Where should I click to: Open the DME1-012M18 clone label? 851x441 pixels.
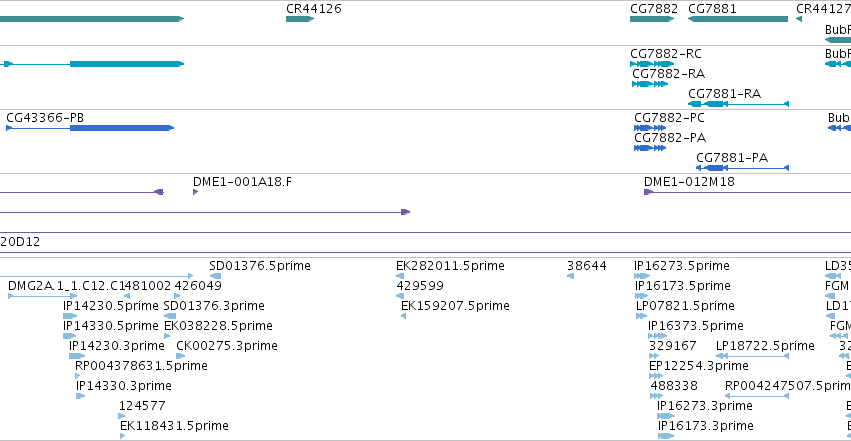pos(689,182)
